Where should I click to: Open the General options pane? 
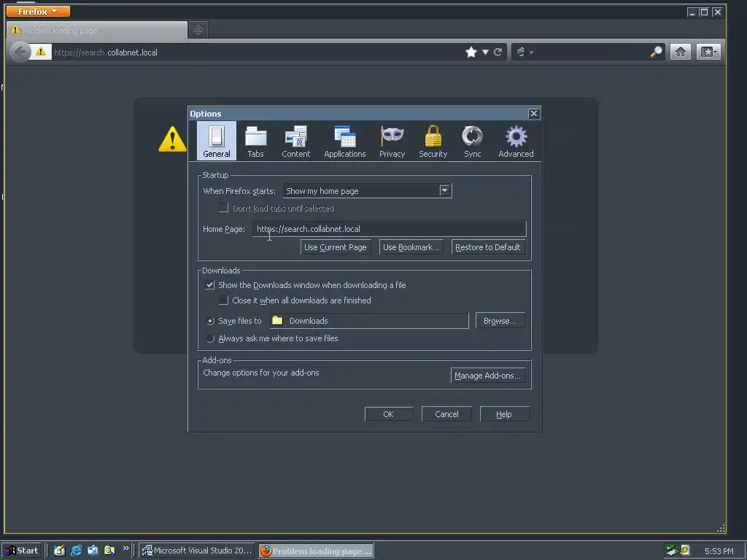click(x=216, y=141)
